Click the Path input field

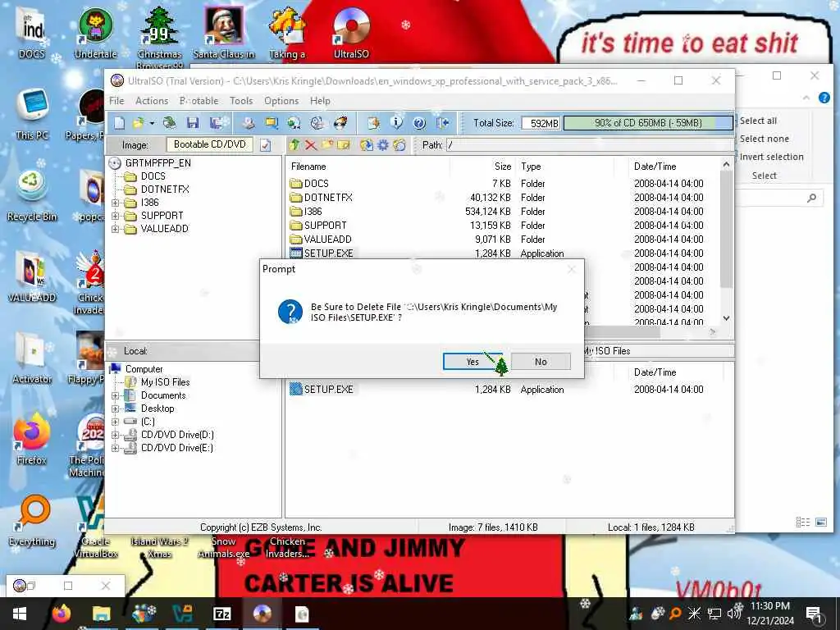tap(589, 145)
